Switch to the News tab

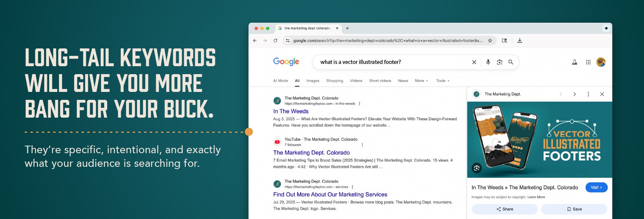[x=403, y=81]
